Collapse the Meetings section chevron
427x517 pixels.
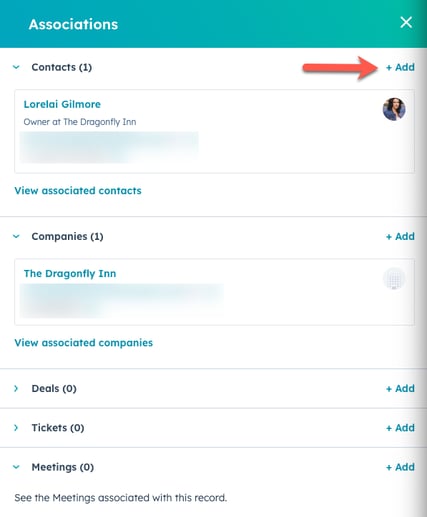(x=16, y=467)
